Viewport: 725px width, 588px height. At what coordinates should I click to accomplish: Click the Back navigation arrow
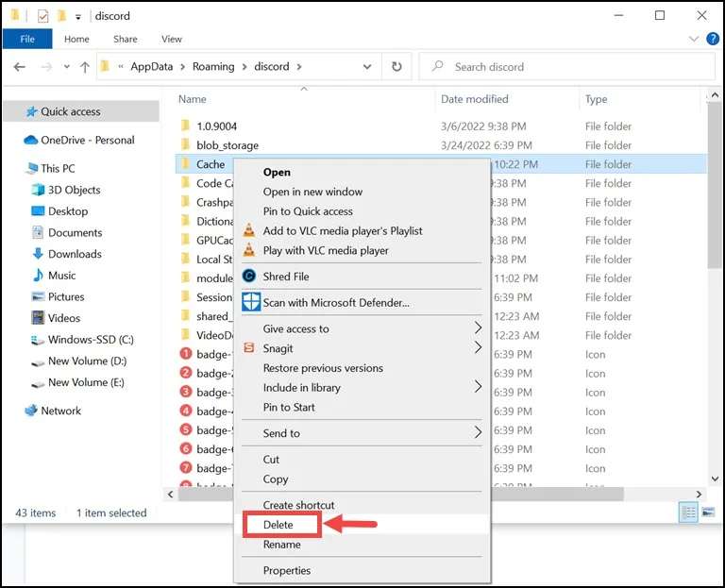click(20, 67)
